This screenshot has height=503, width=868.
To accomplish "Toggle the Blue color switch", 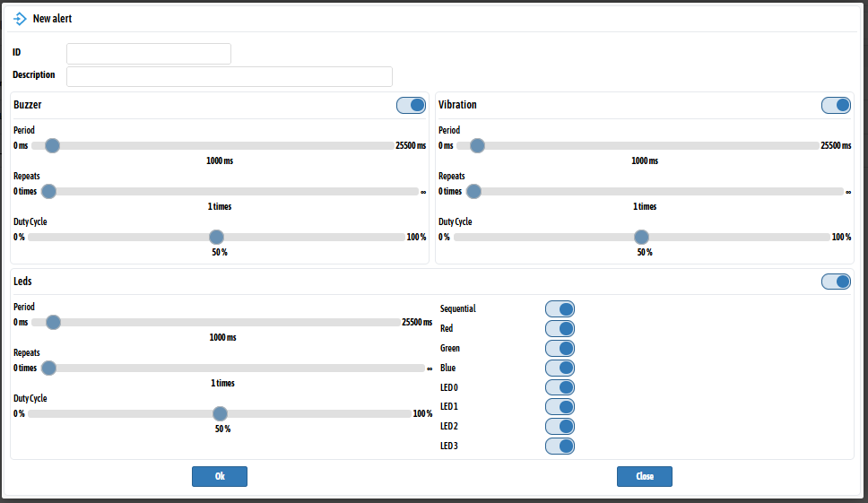I will click(560, 368).
